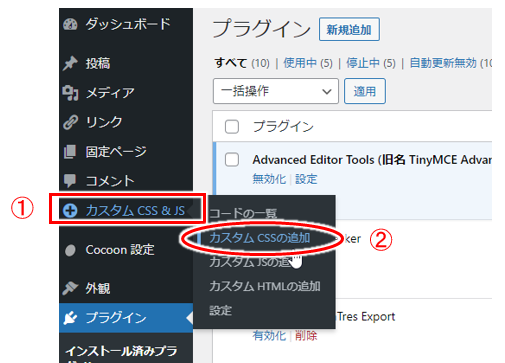
Task: Click the プラグイン page heading
Action: (x=262, y=29)
